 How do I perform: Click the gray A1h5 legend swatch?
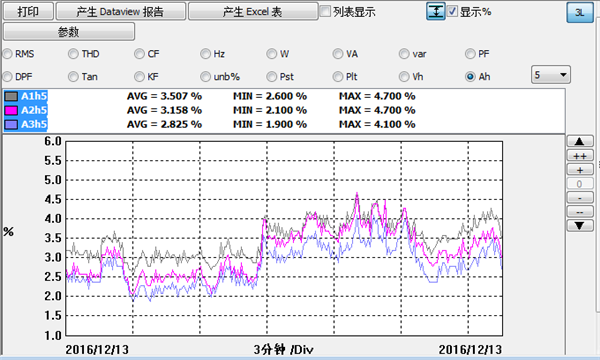click(11, 96)
